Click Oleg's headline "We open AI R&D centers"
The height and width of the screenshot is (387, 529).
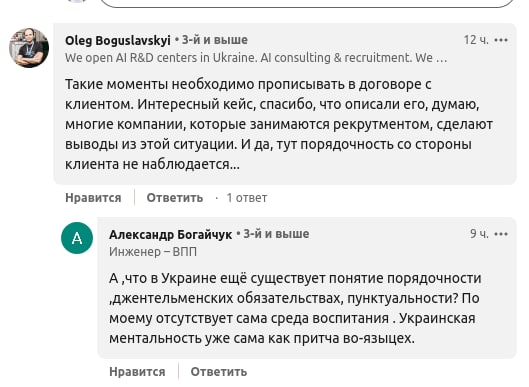point(256,58)
